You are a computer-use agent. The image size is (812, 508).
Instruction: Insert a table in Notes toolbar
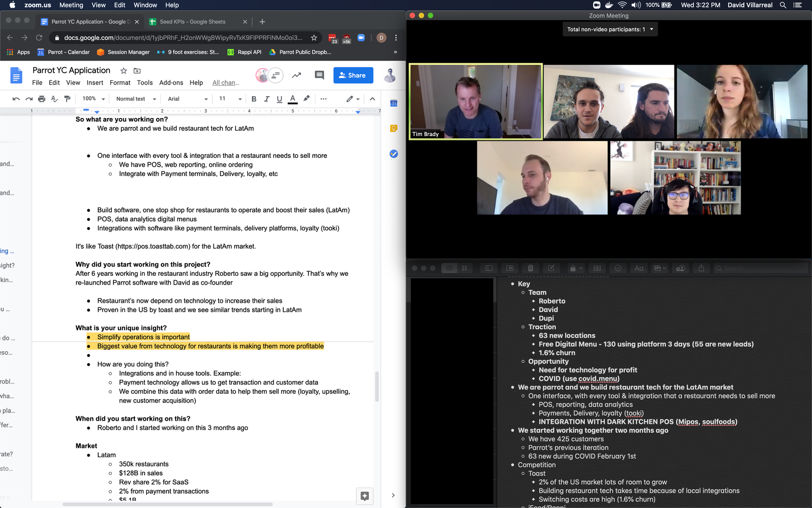coord(597,268)
